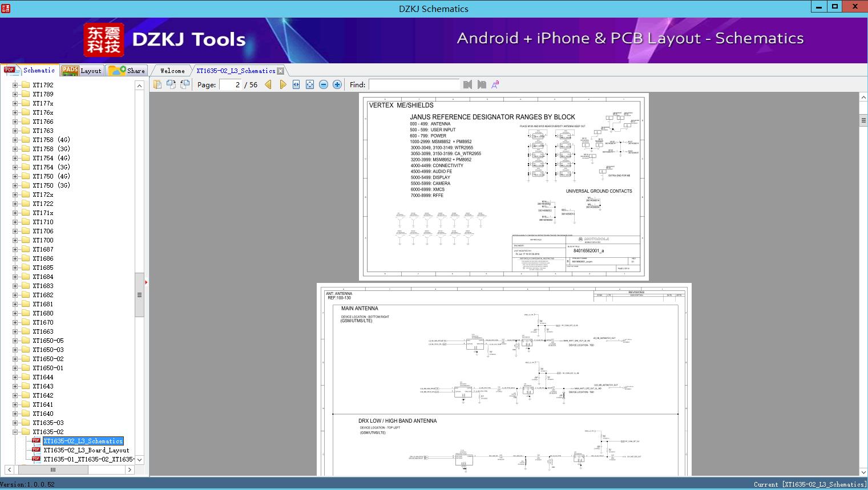Click the PDF icon of XT1635-02_L3_Board_Layout file

(x=37, y=450)
